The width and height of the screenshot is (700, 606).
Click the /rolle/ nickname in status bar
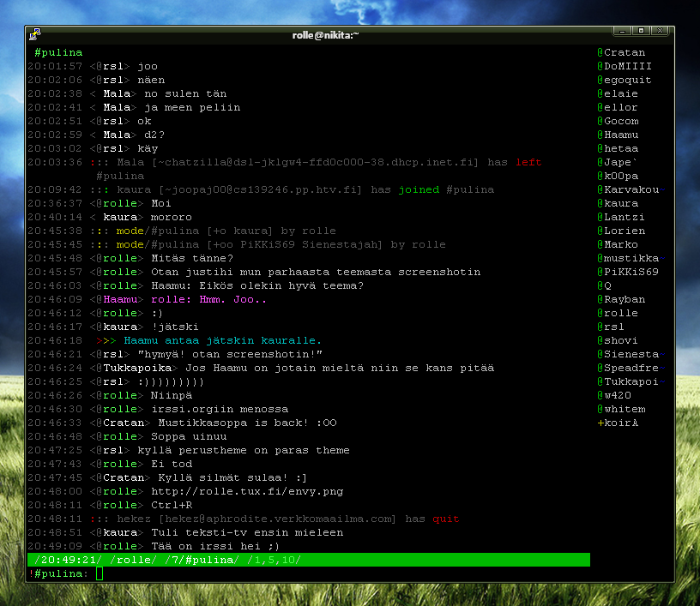click(134, 560)
